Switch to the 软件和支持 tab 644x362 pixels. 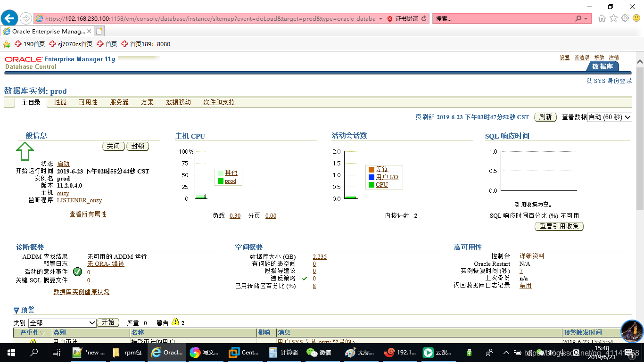coord(219,102)
